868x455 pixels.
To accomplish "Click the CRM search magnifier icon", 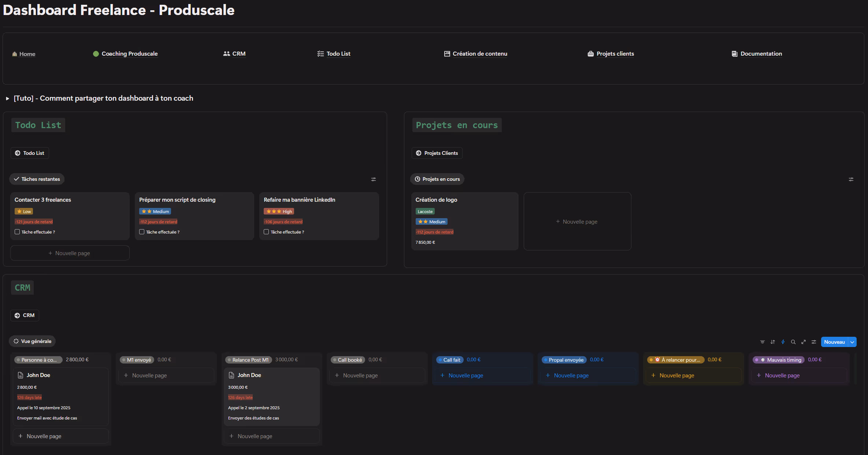I will click(793, 342).
